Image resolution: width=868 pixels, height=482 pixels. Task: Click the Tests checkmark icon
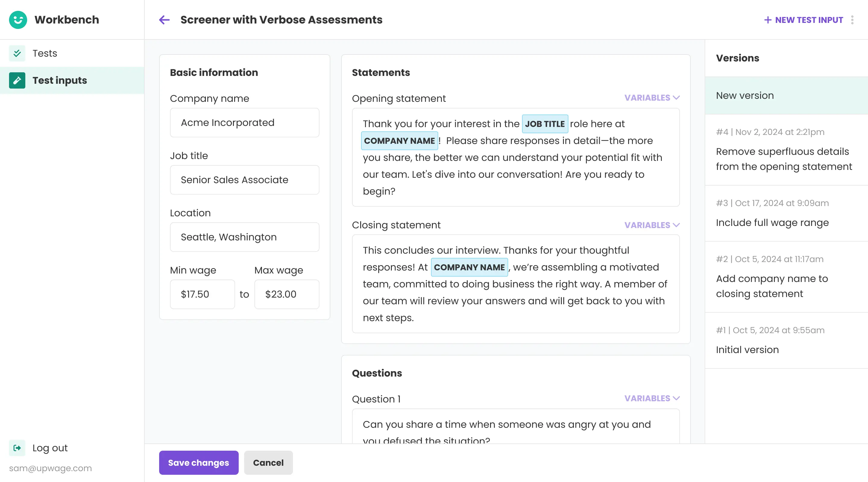click(17, 53)
